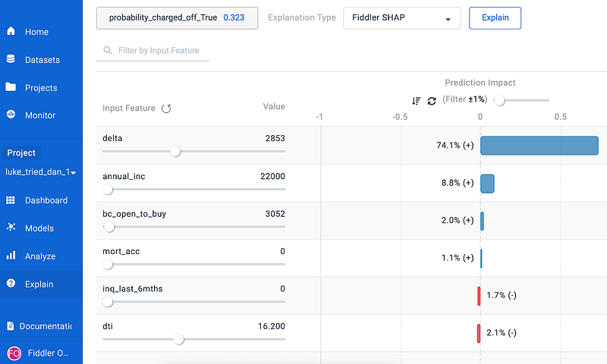Click the Dashboard grid icon
Image resolution: width=607 pixels, height=364 pixels.
(x=11, y=200)
